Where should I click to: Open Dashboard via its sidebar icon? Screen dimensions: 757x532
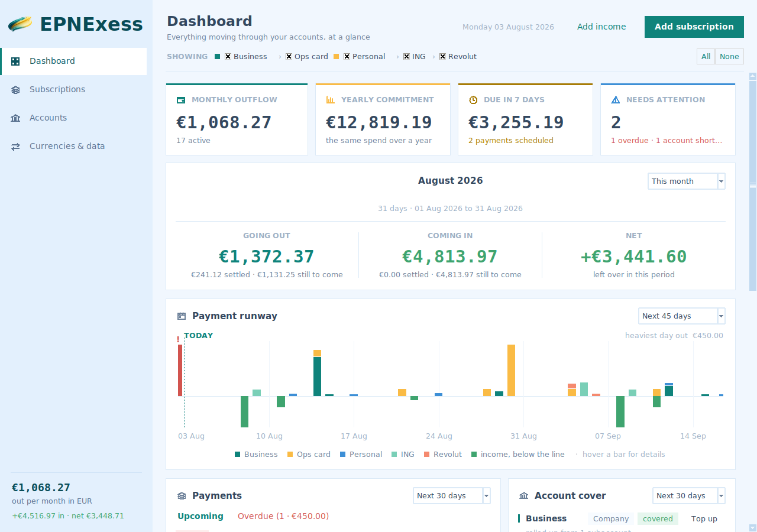(x=16, y=61)
